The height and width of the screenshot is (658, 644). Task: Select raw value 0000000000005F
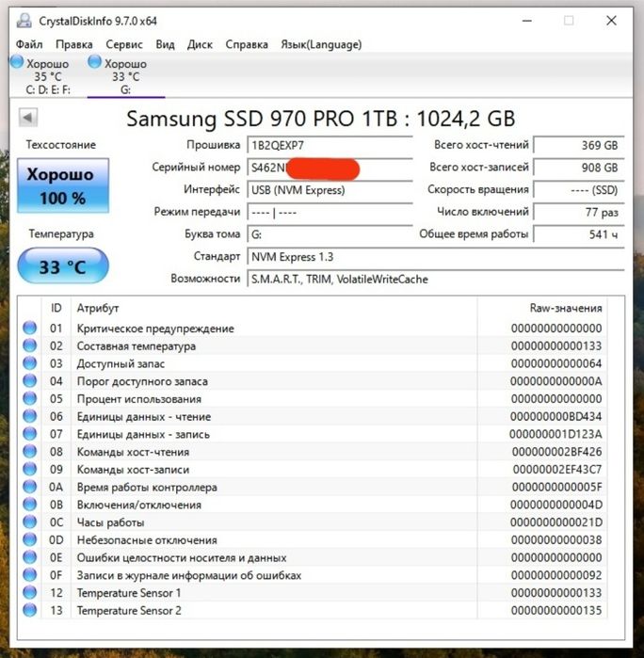(x=556, y=487)
